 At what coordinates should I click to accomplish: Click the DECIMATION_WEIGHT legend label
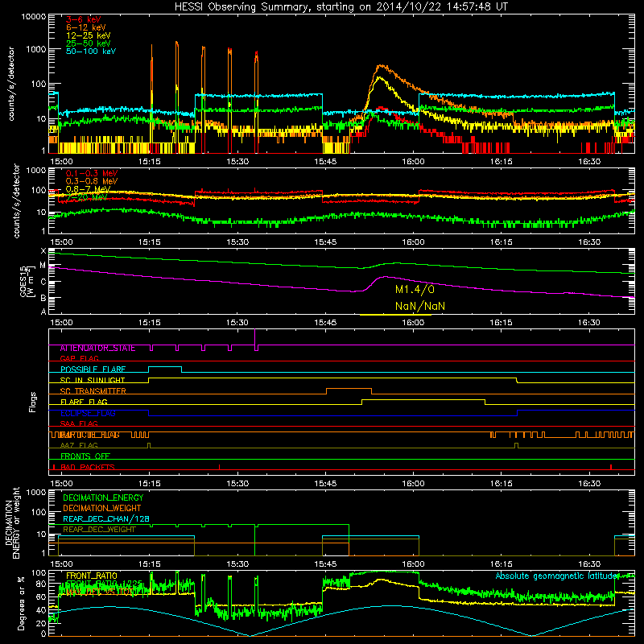pyautogui.click(x=102, y=508)
